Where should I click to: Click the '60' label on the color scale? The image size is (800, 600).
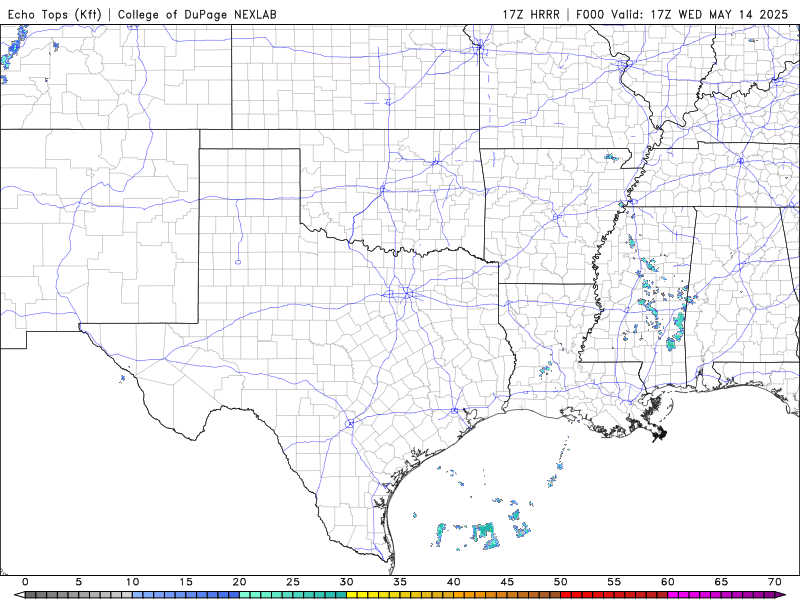(x=668, y=582)
